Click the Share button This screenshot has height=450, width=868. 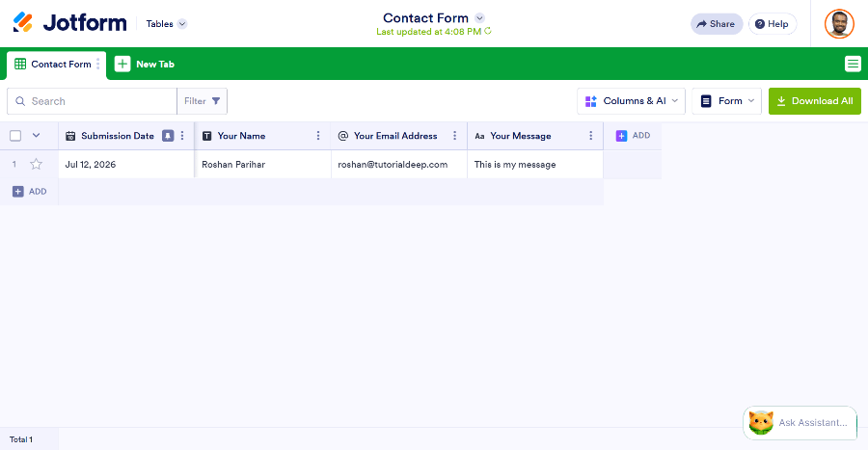(717, 24)
